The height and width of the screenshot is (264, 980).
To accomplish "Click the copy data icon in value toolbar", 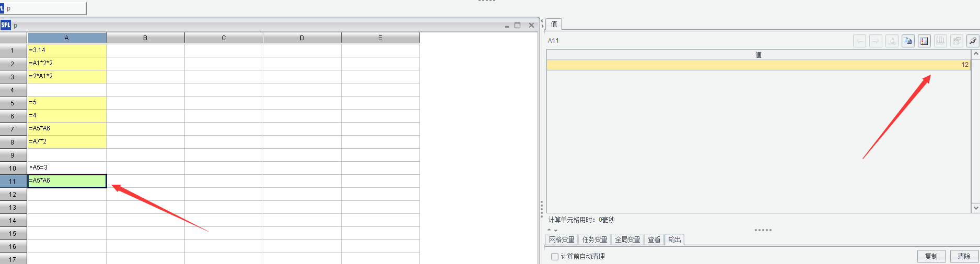I will (908, 41).
